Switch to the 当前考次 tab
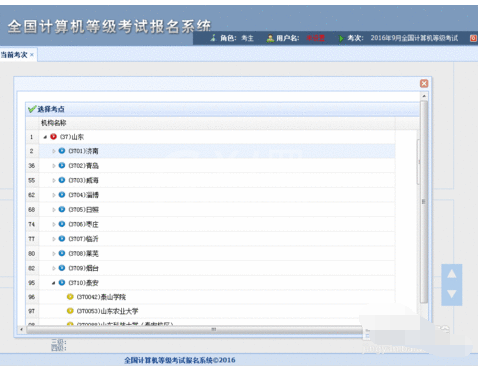The height and width of the screenshot is (367, 496). click(14, 55)
